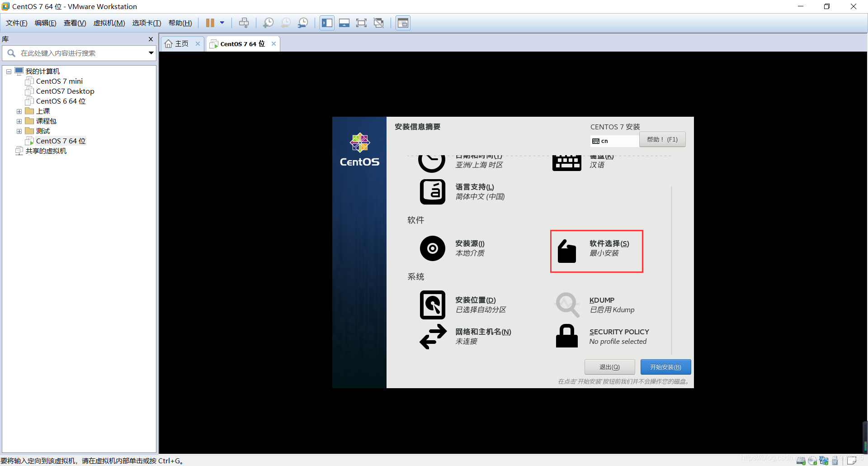Click the 键盘 keyboard icon
The image size is (868, 466).
point(566,163)
